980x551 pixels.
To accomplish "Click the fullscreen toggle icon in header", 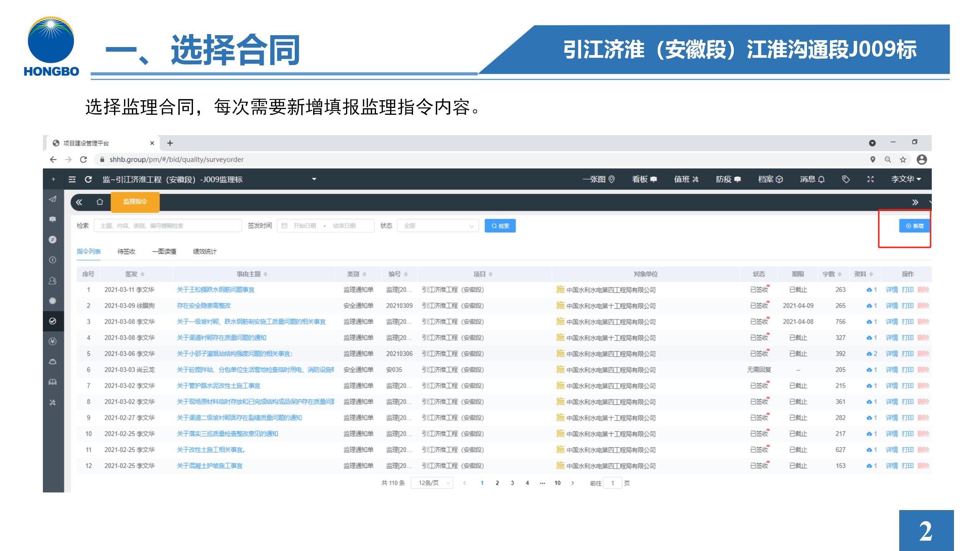I will click(870, 179).
